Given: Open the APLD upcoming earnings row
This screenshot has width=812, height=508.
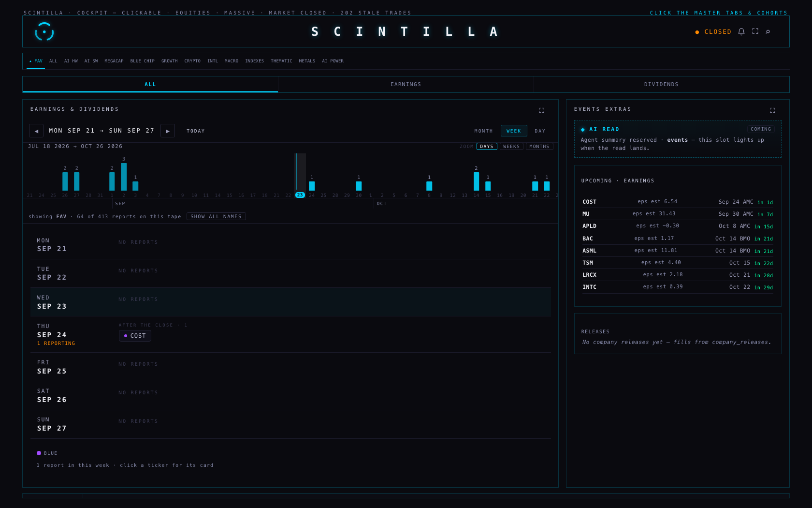Looking at the screenshot, I should pyautogui.click(x=678, y=226).
